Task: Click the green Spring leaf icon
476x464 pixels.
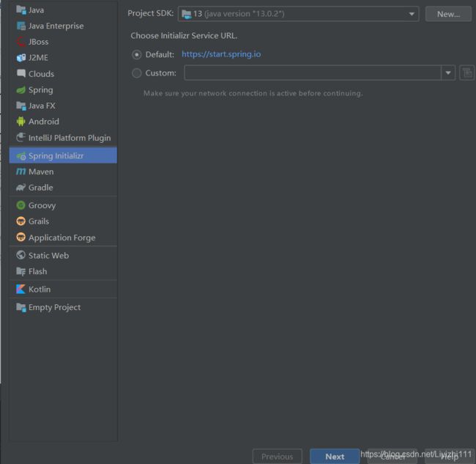Action: pos(21,90)
